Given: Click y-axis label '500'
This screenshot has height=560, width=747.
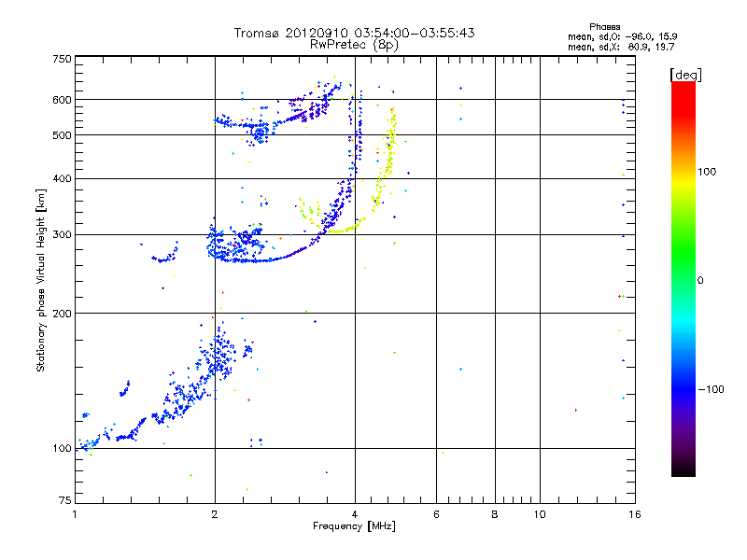Looking at the screenshot, I should pos(62,135).
